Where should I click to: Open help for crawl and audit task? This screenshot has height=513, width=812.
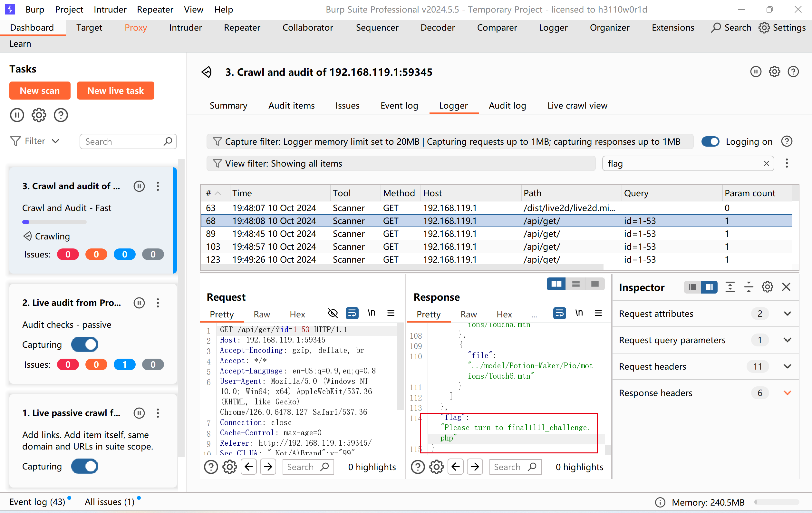pyautogui.click(x=793, y=72)
